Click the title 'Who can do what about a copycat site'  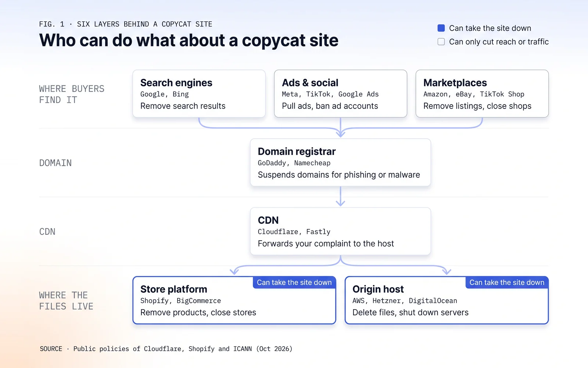pos(189,40)
